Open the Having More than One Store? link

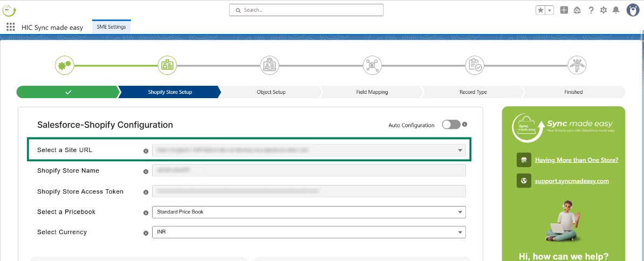point(576,160)
